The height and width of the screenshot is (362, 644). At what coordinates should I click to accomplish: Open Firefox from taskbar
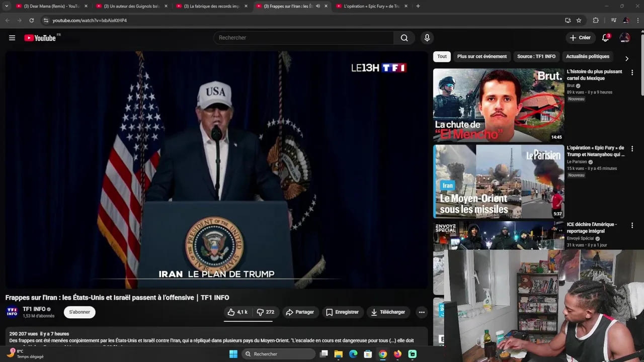(x=397, y=354)
